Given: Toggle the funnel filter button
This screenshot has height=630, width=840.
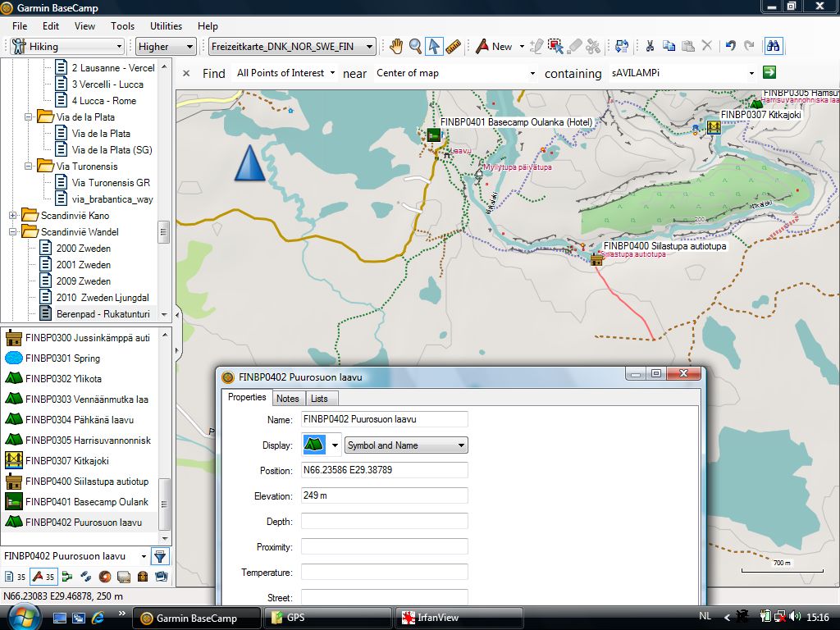Looking at the screenshot, I should pos(160,557).
